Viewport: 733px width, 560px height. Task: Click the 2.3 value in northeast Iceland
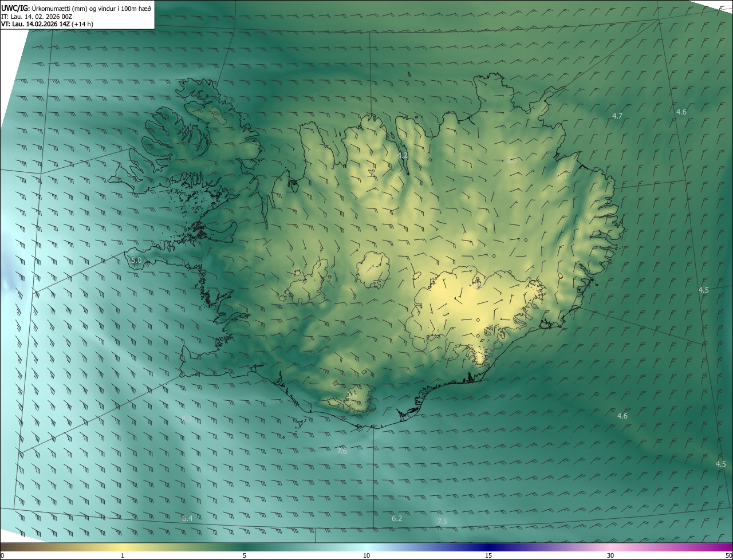[512, 160]
